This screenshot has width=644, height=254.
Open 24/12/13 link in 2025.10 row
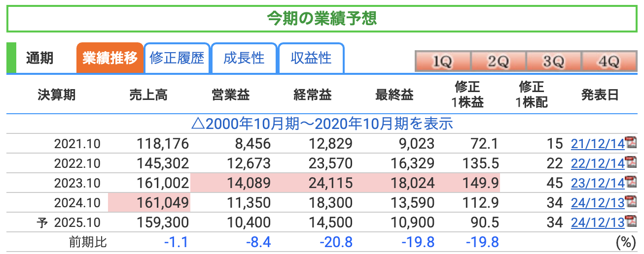598,222
